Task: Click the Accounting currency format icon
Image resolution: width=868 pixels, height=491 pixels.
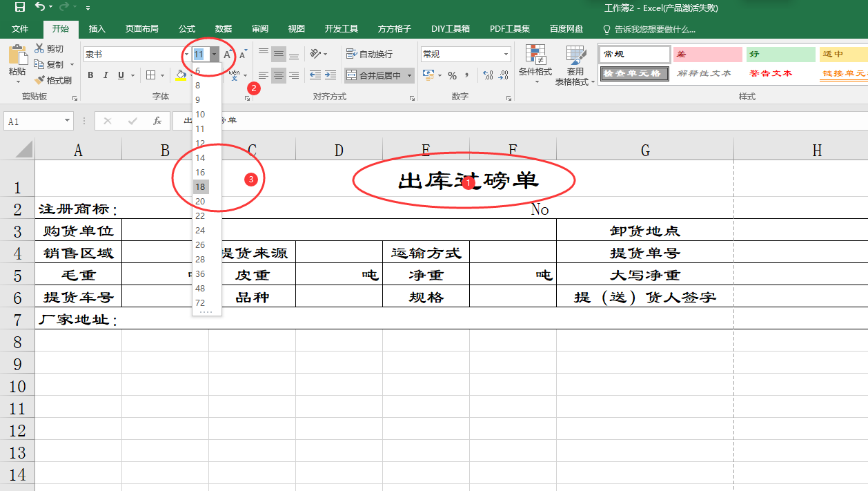Action: [x=428, y=75]
